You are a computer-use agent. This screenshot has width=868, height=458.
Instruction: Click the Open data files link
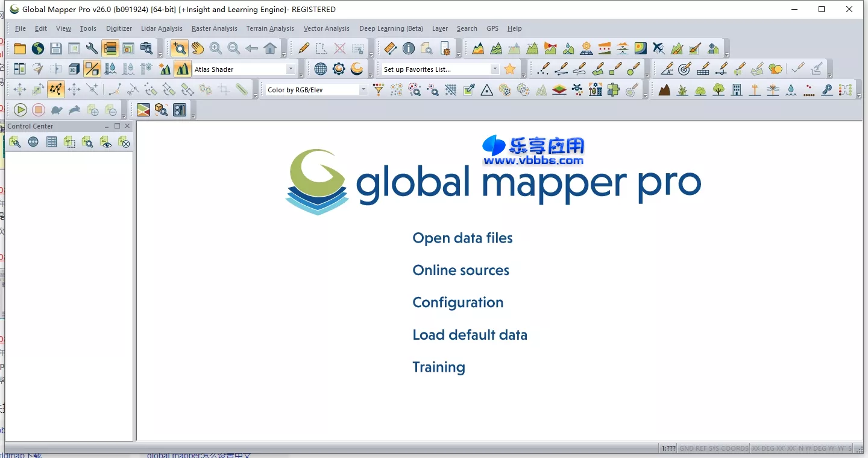pos(462,238)
